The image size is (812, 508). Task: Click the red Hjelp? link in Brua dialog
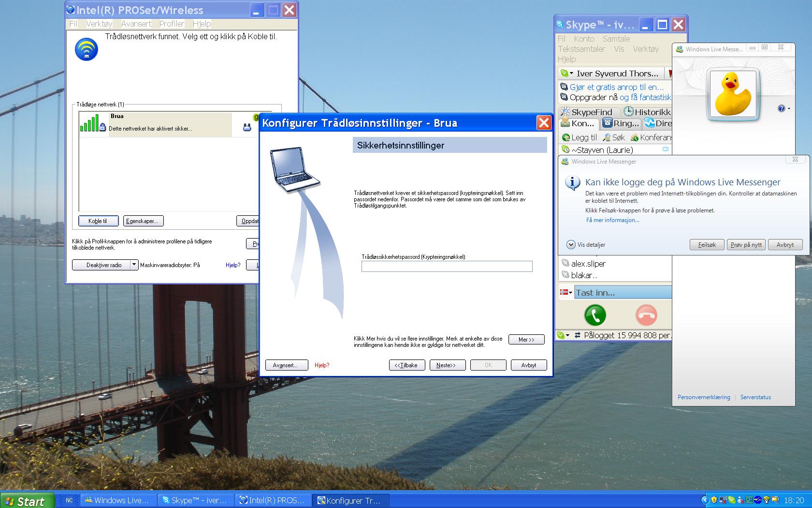pyautogui.click(x=322, y=365)
